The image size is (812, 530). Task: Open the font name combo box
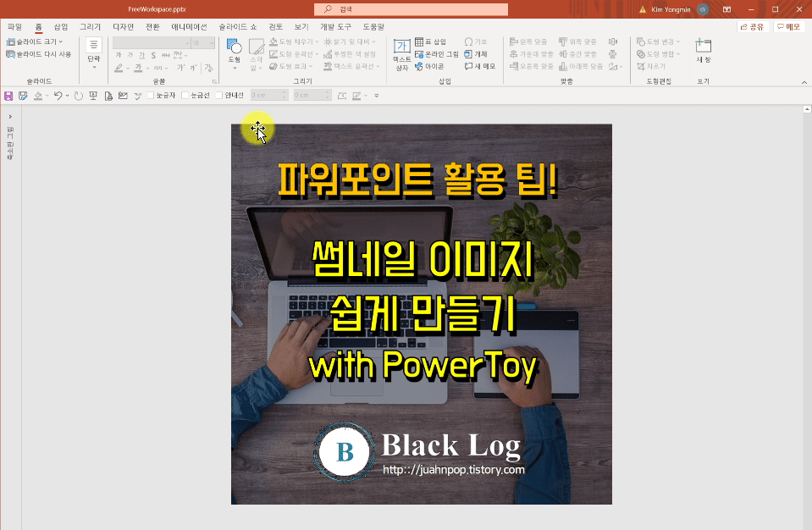pyautogui.click(x=152, y=43)
